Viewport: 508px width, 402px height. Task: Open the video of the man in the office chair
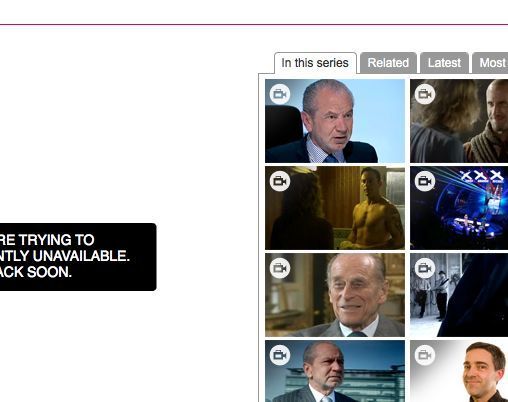(x=335, y=121)
